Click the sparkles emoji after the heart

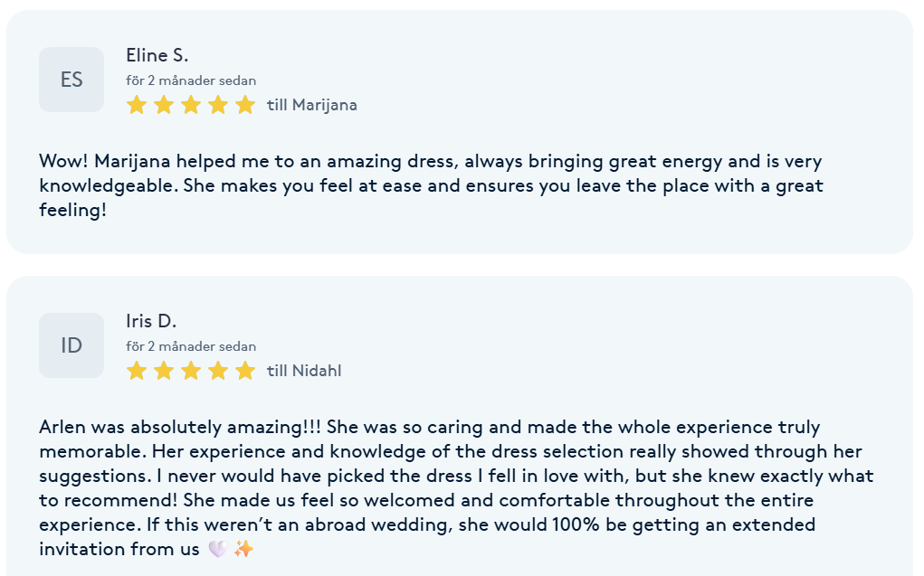[x=243, y=549]
